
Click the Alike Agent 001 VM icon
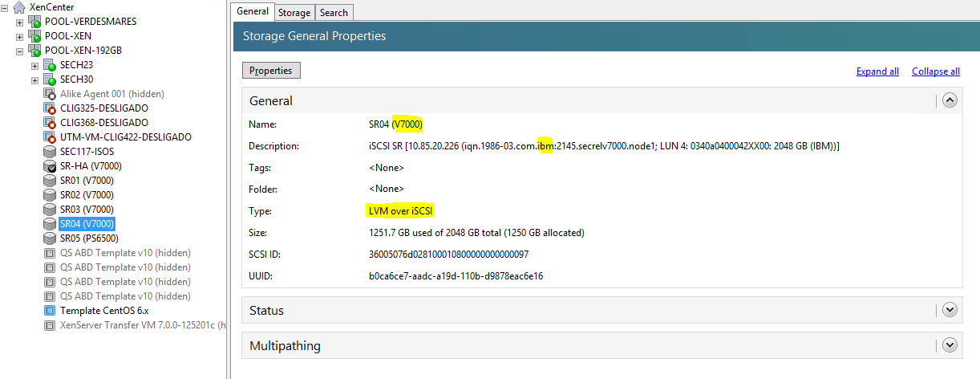coord(50,94)
